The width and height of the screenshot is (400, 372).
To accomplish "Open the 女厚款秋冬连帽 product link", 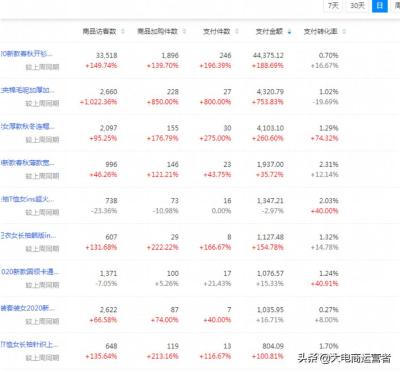I will point(27,126).
